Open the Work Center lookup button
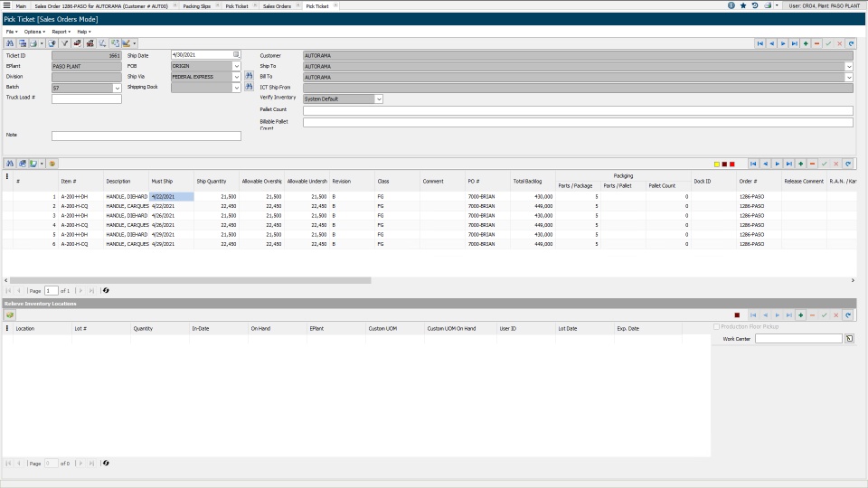 pos(849,338)
